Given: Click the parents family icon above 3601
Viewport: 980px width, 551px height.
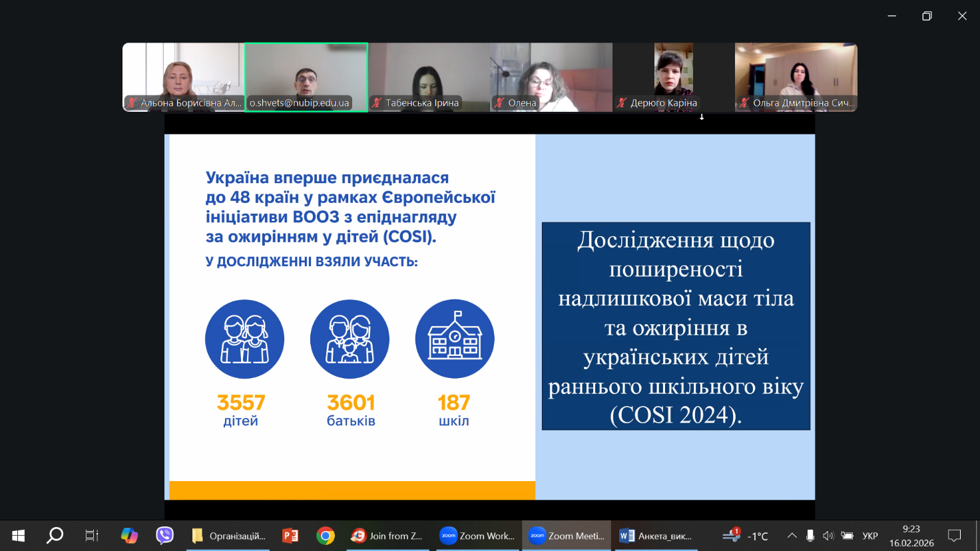Looking at the screenshot, I should [350, 339].
